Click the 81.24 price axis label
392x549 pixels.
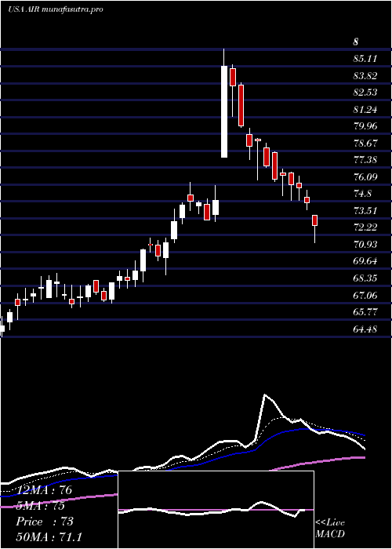365,110
